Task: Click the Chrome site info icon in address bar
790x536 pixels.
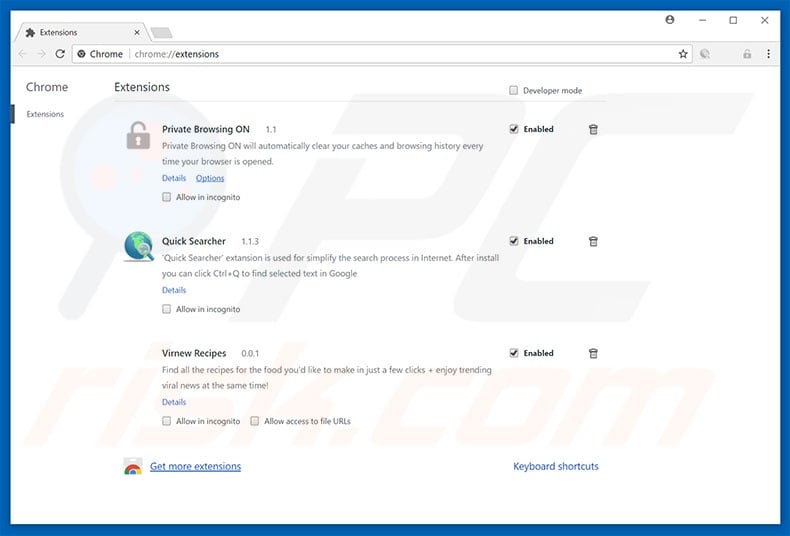Action: pos(81,54)
